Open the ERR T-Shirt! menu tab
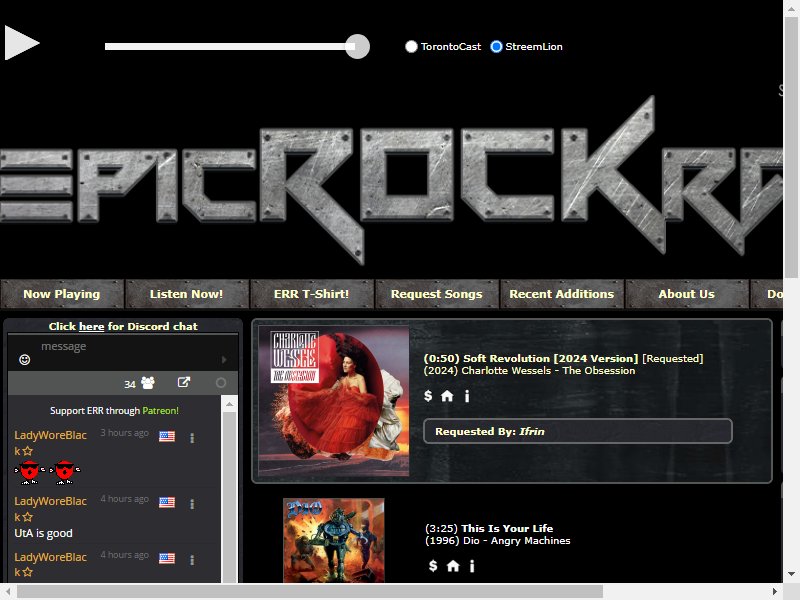 point(311,294)
